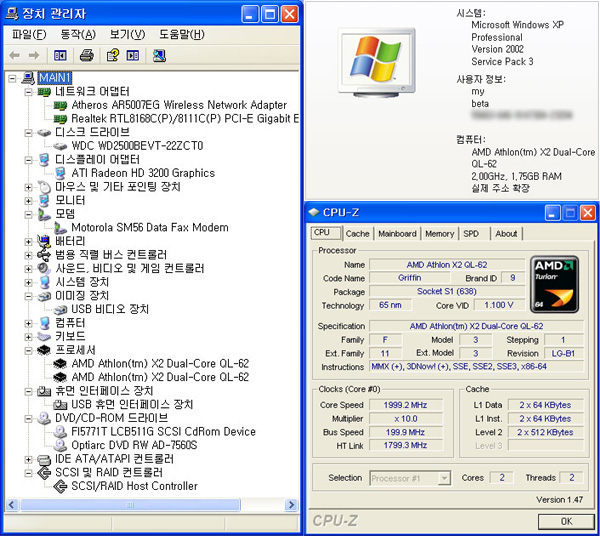Viewport: 600px width, 538px height.
Task: Click the 키보드 keyboard category icon
Action: coord(44,337)
